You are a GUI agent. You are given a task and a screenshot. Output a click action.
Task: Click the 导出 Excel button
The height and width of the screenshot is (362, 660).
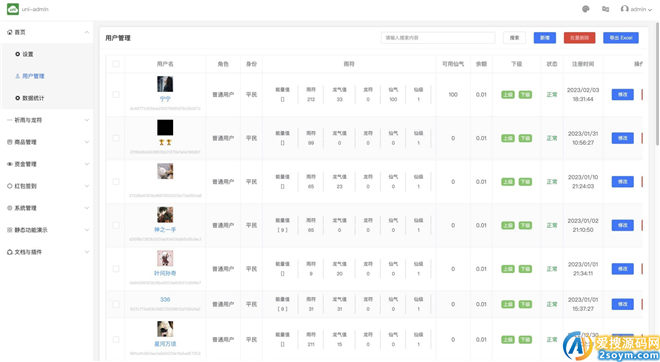(621, 38)
